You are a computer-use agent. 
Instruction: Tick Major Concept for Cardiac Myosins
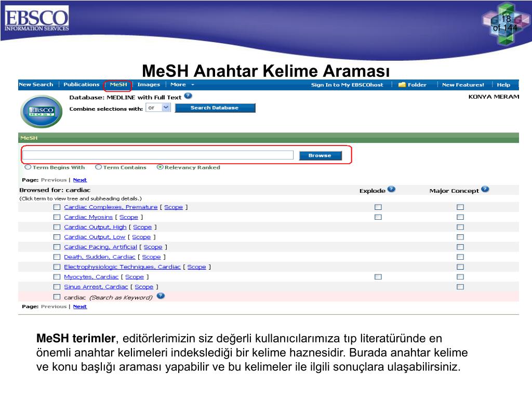click(460, 217)
